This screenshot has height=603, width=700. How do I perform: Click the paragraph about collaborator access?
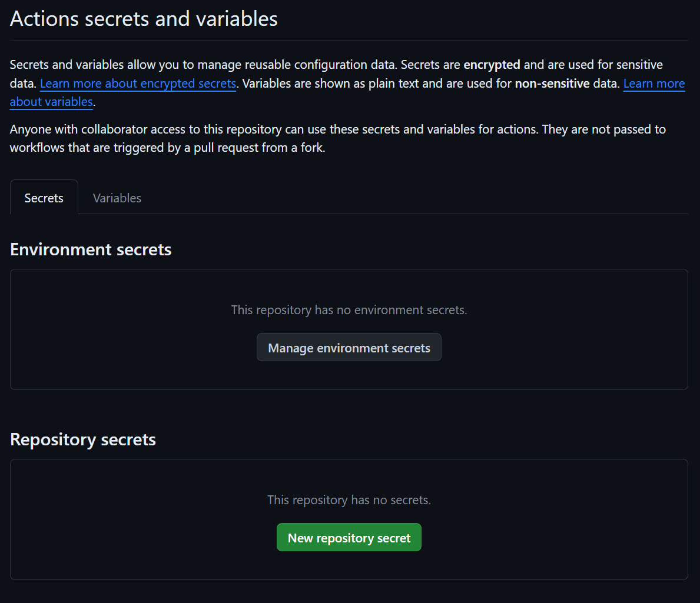tap(337, 129)
